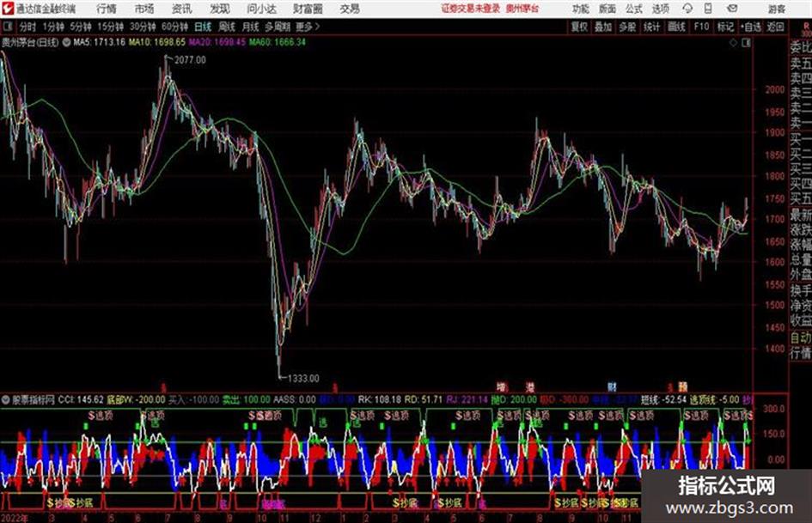Click the 标记 mark button
812x523 pixels.
[725, 27]
